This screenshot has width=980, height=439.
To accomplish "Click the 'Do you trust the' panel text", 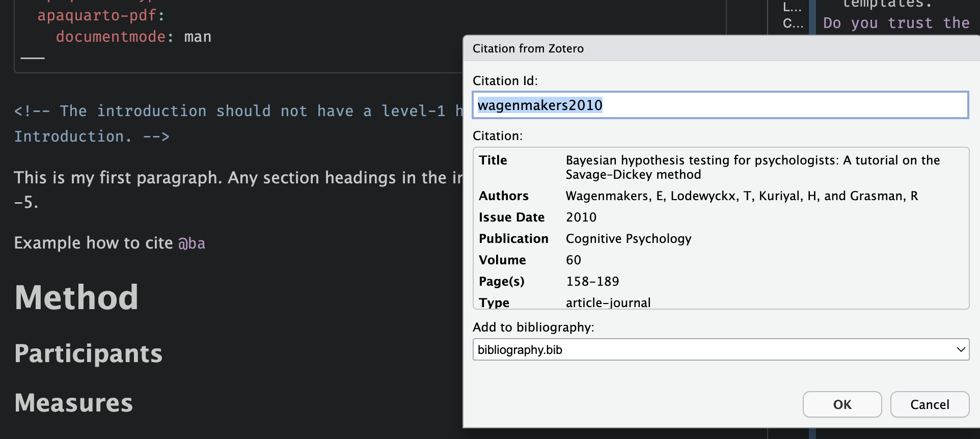I will click(895, 23).
